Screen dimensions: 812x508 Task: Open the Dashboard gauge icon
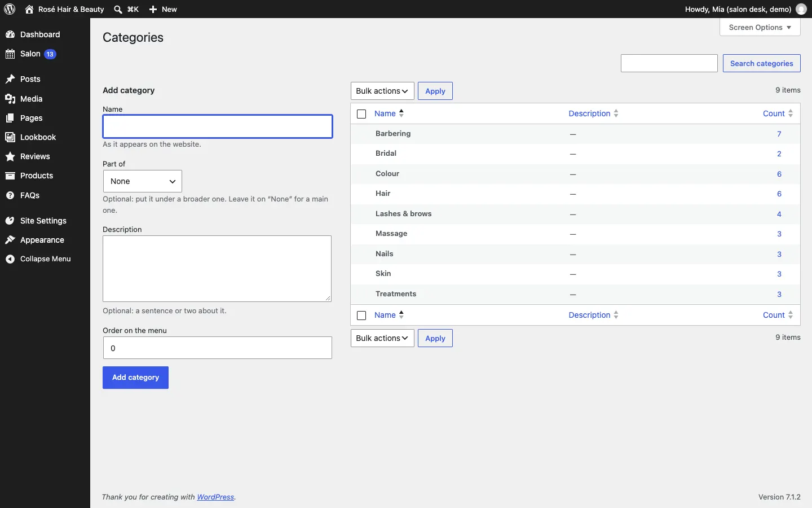point(10,34)
